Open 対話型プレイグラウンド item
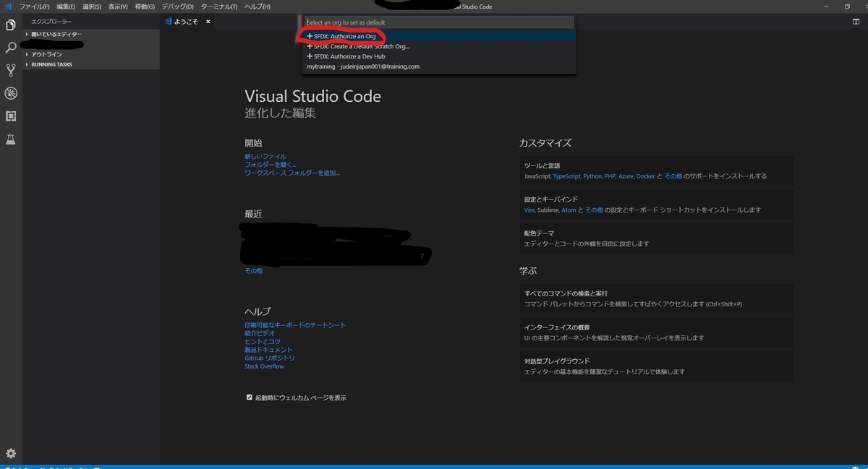Screen dimensions: 868x469 (656, 366)
